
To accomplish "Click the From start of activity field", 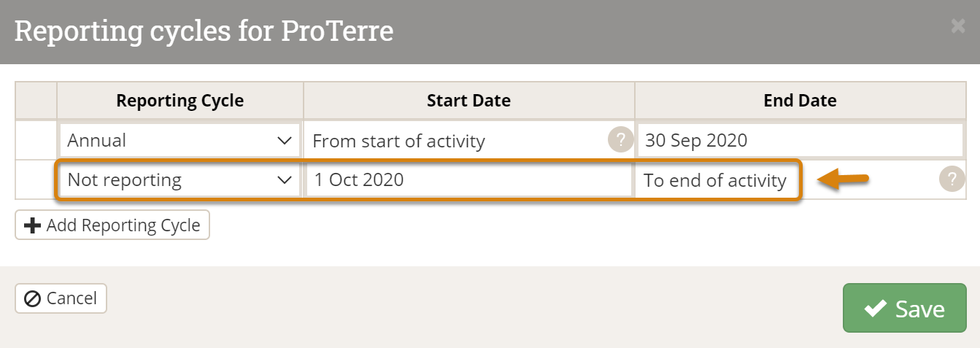I will click(x=456, y=141).
